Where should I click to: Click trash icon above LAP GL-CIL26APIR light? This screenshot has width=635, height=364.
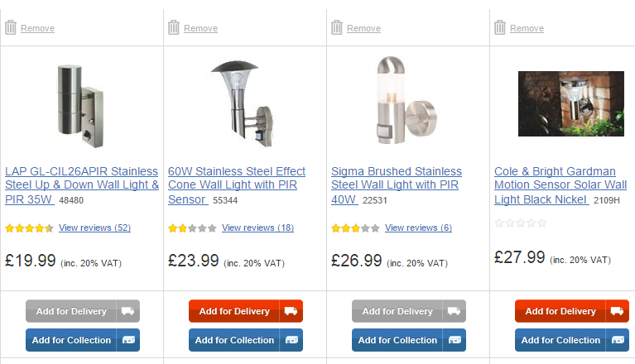tap(11, 27)
